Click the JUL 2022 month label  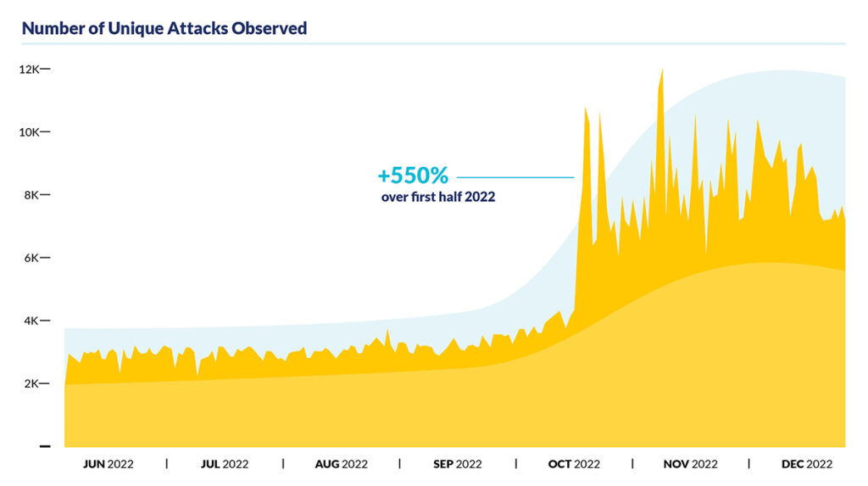225,464
